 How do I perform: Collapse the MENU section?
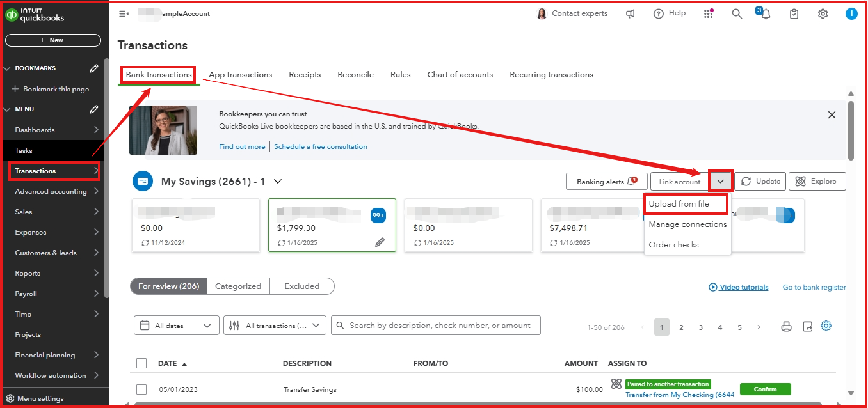pyautogui.click(x=7, y=109)
